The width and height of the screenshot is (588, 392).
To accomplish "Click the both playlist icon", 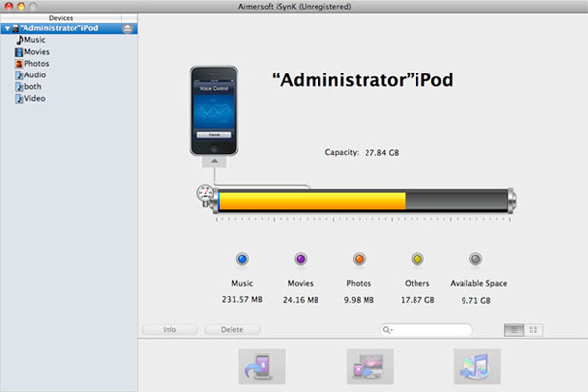I will (x=19, y=86).
